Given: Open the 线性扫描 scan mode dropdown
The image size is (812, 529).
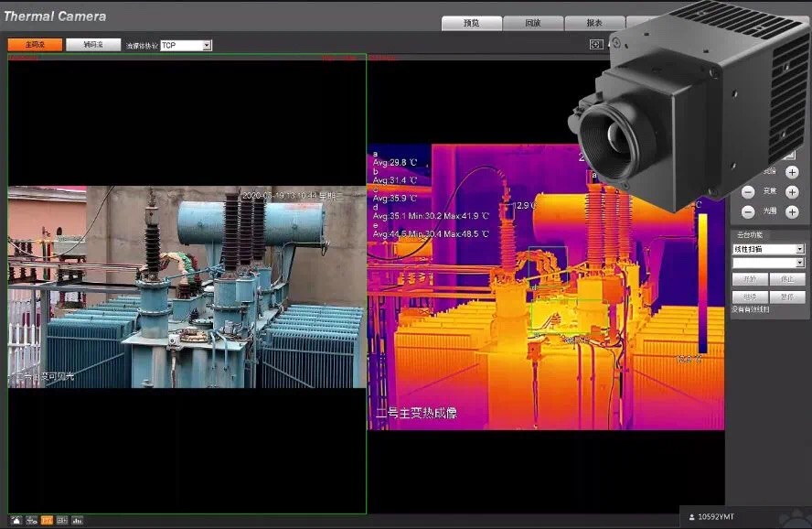Looking at the screenshot, I should 799,249.
